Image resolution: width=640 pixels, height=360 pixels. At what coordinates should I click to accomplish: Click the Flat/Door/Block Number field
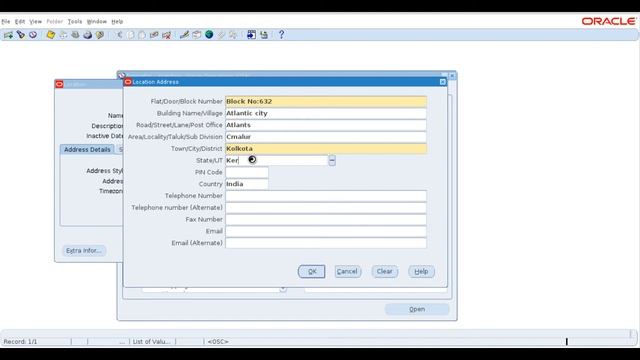tap(326, 101)
